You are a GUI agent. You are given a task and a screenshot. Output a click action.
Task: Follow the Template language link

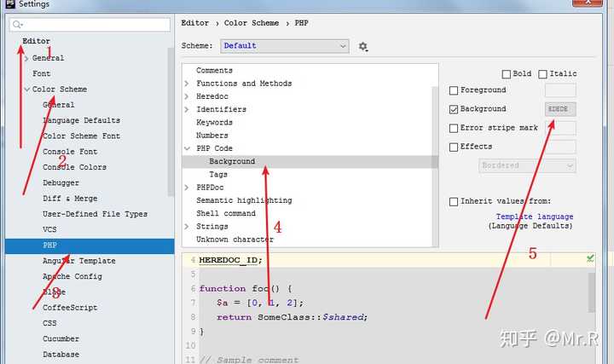[x=535, y=217]
